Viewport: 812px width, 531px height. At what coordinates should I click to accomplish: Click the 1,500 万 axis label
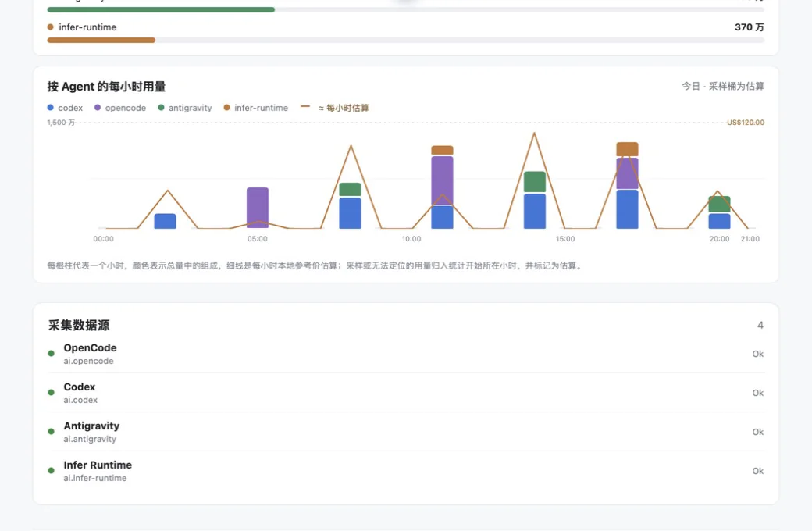pos(61,123)
